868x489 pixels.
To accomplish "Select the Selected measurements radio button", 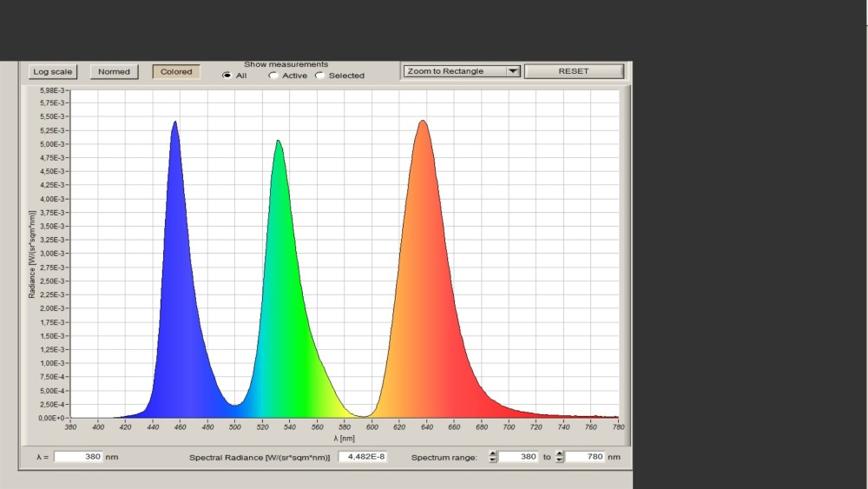I will click(x=319, y=76).
